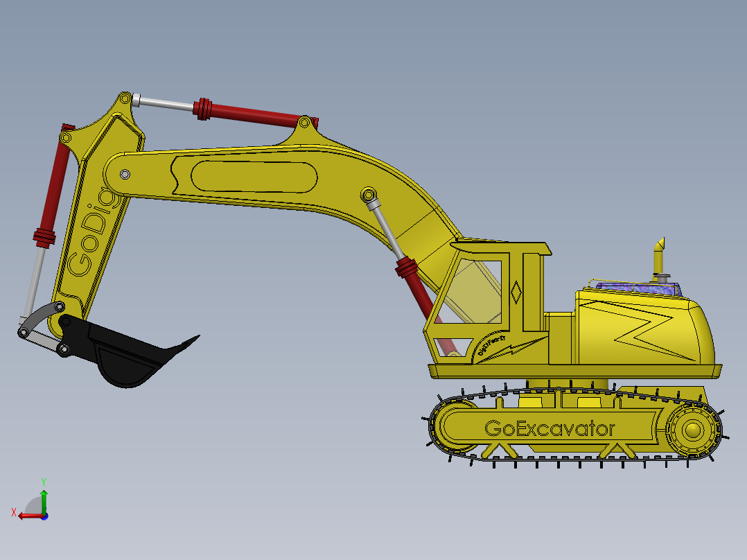The width and height of the screenshot is (747, 560).
Task: Click the XYZ orientation triad icon
Action: coord(31,500)
